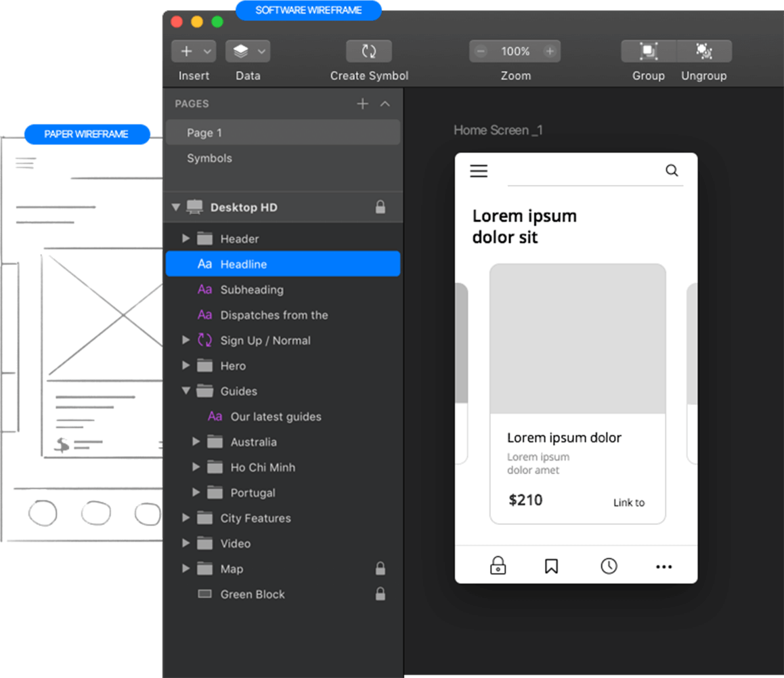
Task: Open the Data tool icon
Action: coord(242,50)
